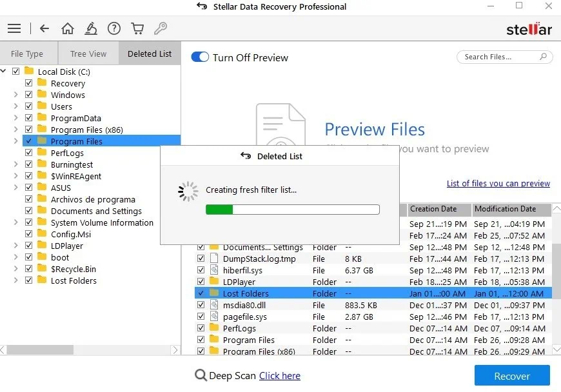Image resolution: width=561 pixels, height=392 pixels.
Task: Click the back arrow icon
Action: point(43,28)
